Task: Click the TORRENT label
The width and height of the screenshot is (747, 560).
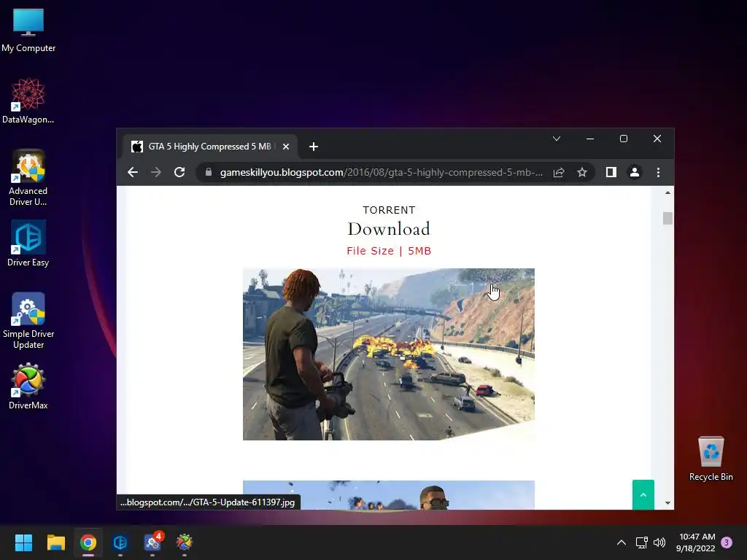Action: point(389,210)
